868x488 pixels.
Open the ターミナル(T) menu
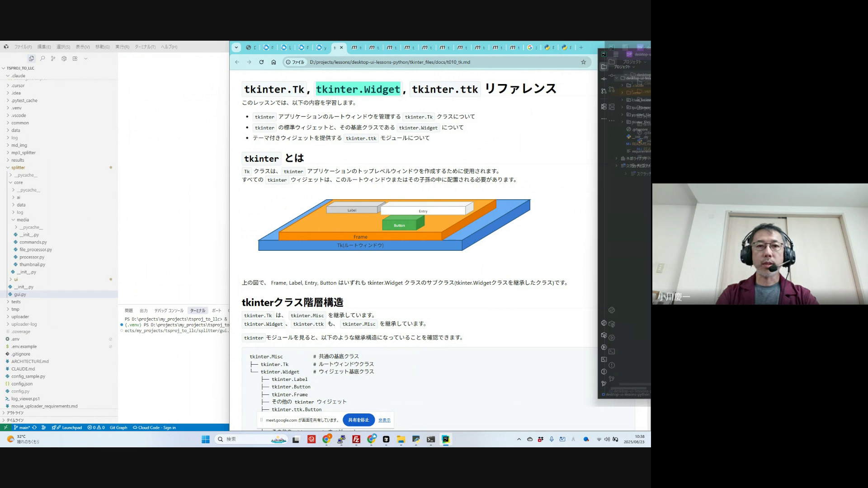145,47
